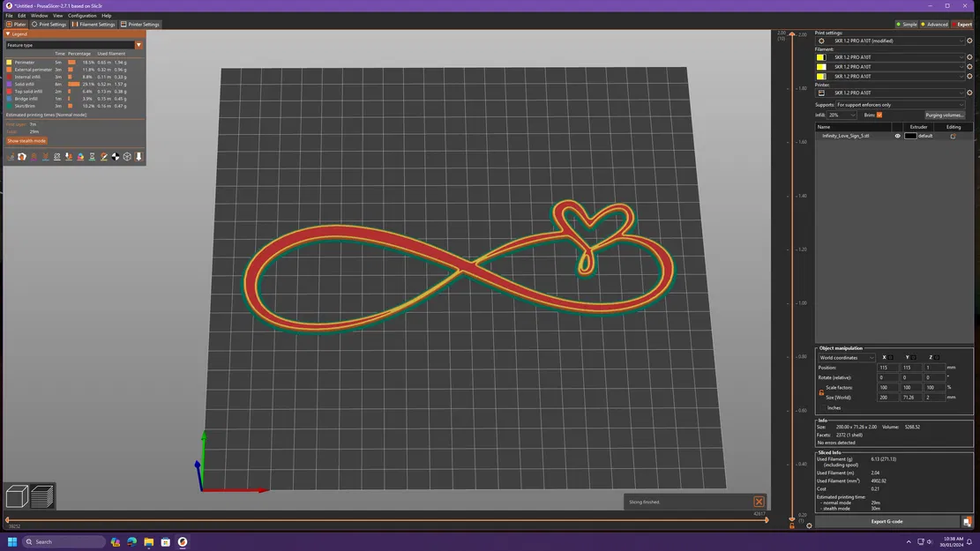Switch to 3D editor view cube icon
Viewport: 980px width, 551px height.
pyautogui.click(x=17, y=496)
